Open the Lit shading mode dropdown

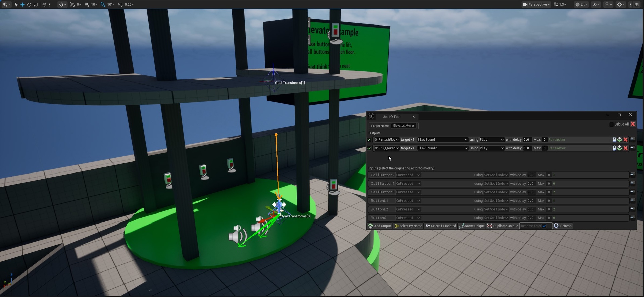point(582,5)
